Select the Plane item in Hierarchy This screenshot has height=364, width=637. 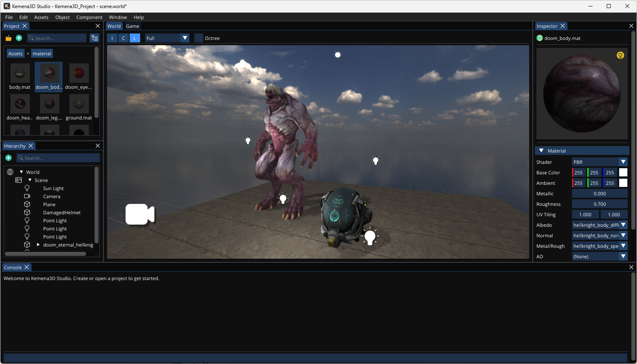coord(49,205)
